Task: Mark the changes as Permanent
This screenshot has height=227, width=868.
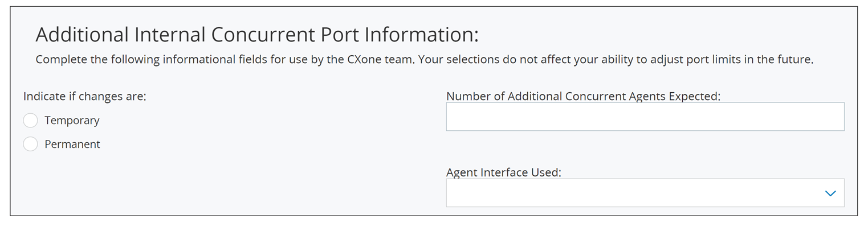Action: (30, 145)
